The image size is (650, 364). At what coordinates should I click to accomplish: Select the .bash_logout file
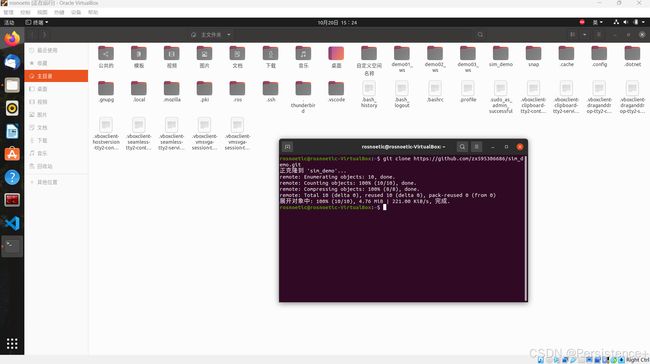click(x=401, y=95)
